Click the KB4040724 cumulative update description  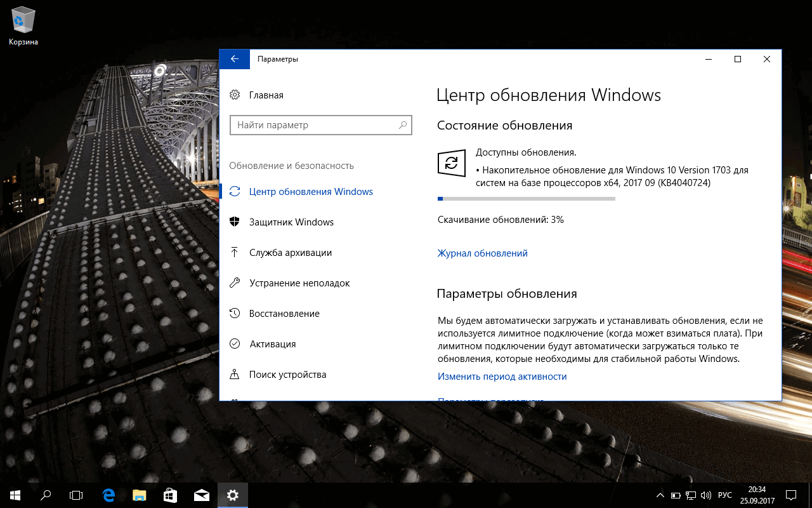(x=612, y=177)
